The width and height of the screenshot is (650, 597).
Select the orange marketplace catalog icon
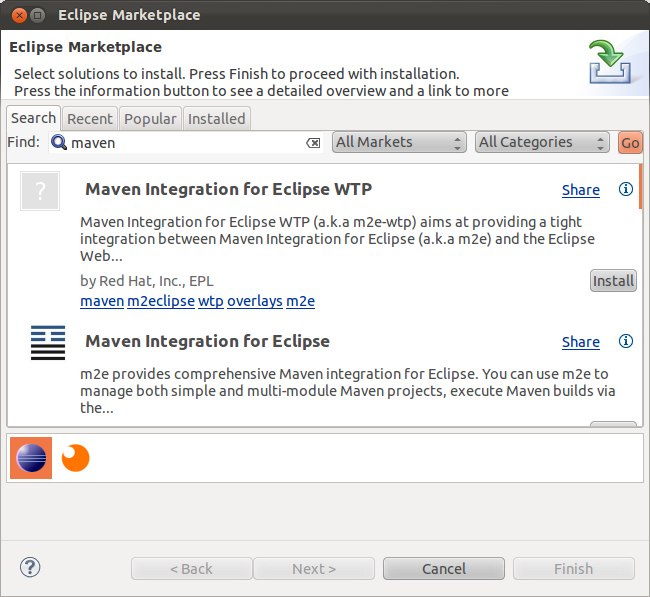pos(75,458)
